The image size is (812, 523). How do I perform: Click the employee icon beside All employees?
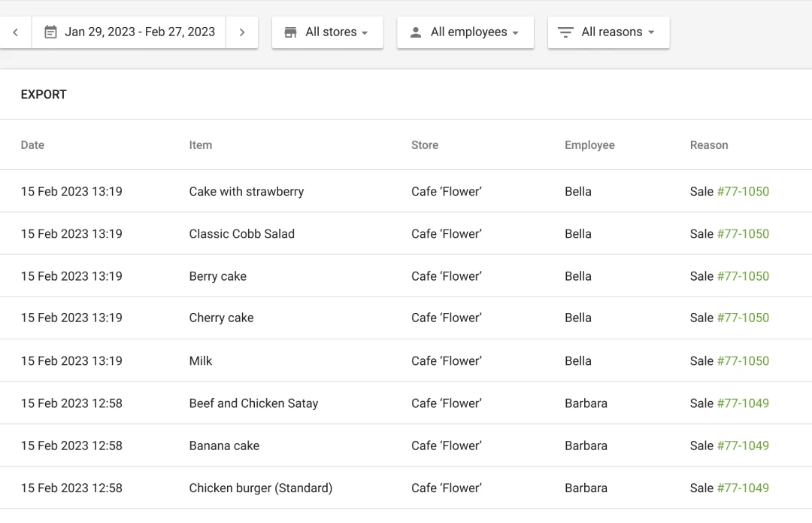(416, 32)
